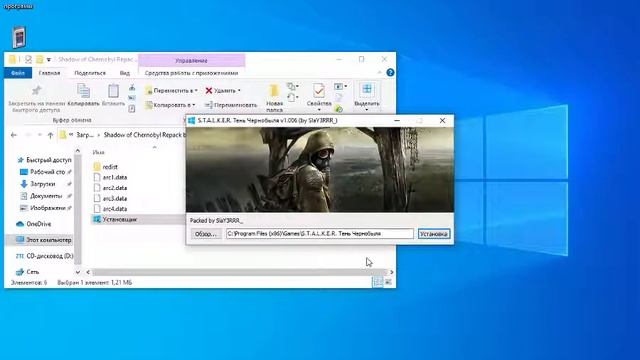
Task: Open the quick access toolbar customize arrow
Action: pos(49,60)
